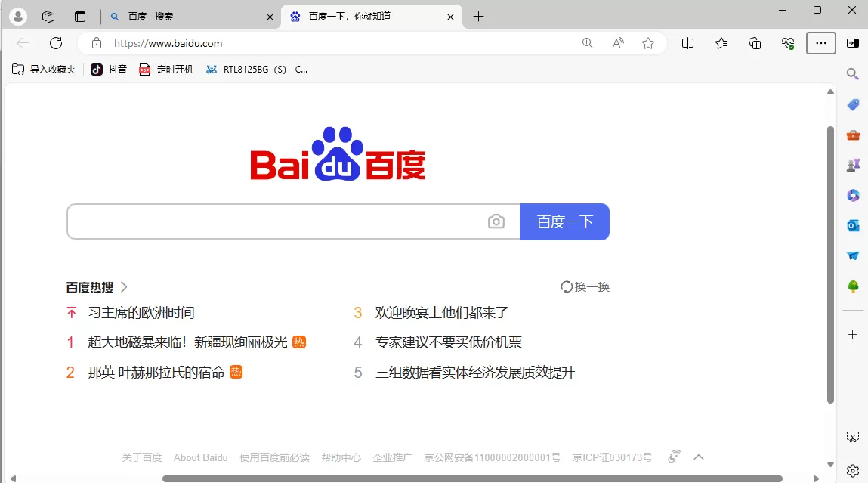Open the Shopping sidebar icon
The height and width of the screenshot is (483, 868).
click(x=852, y=104)
